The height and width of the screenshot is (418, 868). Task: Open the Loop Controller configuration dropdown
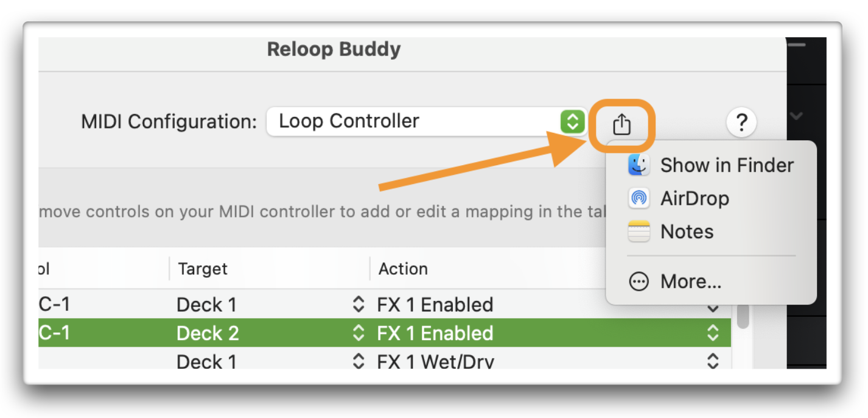(x=427, y=121)
